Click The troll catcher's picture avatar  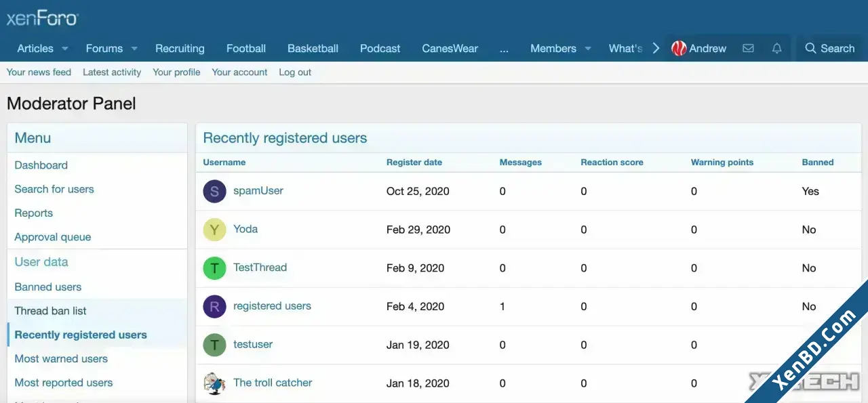214,383
